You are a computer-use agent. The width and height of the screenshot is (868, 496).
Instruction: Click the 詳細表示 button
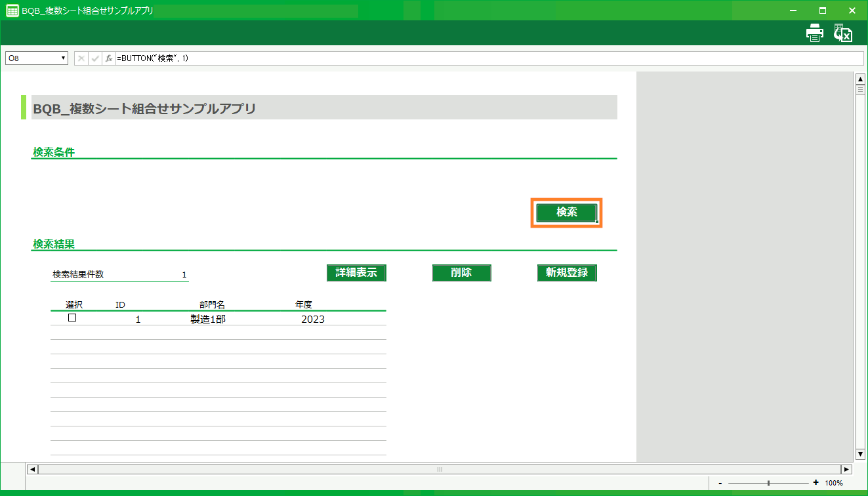(x=356, y=272)
